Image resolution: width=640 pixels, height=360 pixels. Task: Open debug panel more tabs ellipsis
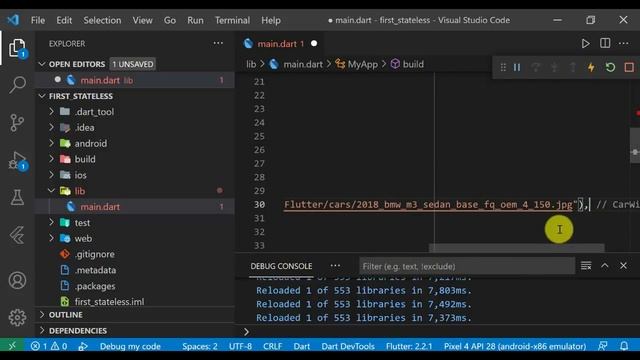pos(335,266)
